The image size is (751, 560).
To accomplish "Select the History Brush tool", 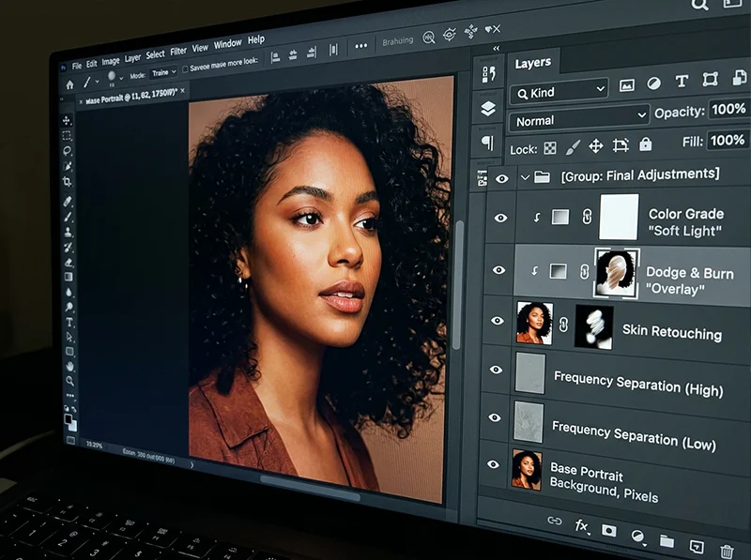I will (68, 247).
